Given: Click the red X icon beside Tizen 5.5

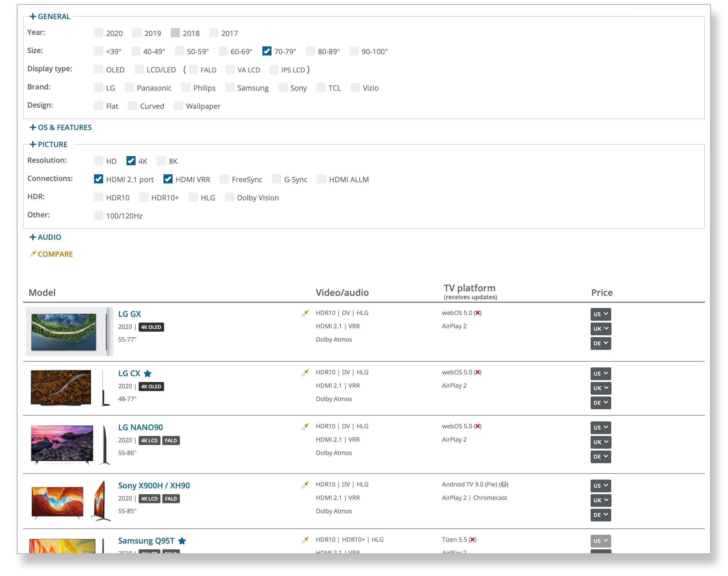Looking at the screenshot, I should click(x=472, y=540).
